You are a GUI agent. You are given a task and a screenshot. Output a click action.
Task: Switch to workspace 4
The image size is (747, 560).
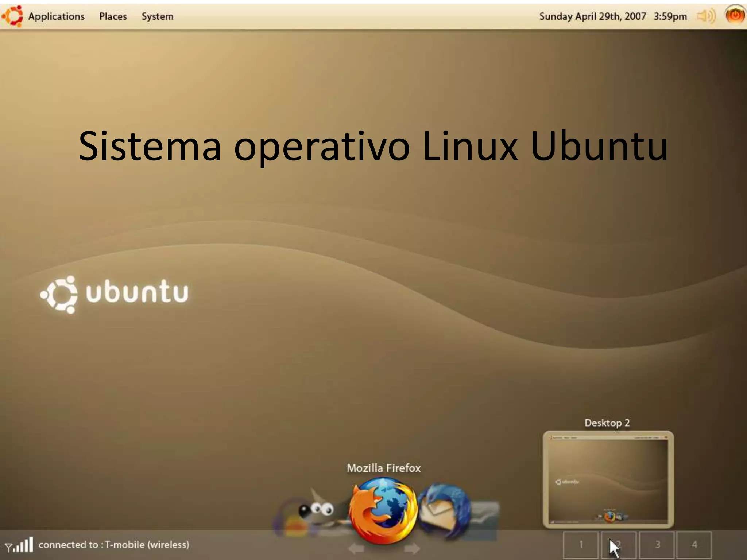tap(694, 545)
